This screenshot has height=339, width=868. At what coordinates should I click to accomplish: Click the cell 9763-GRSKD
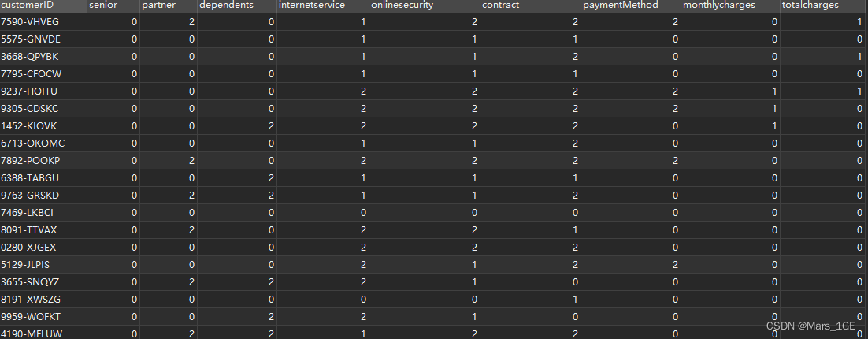(43, 196)
